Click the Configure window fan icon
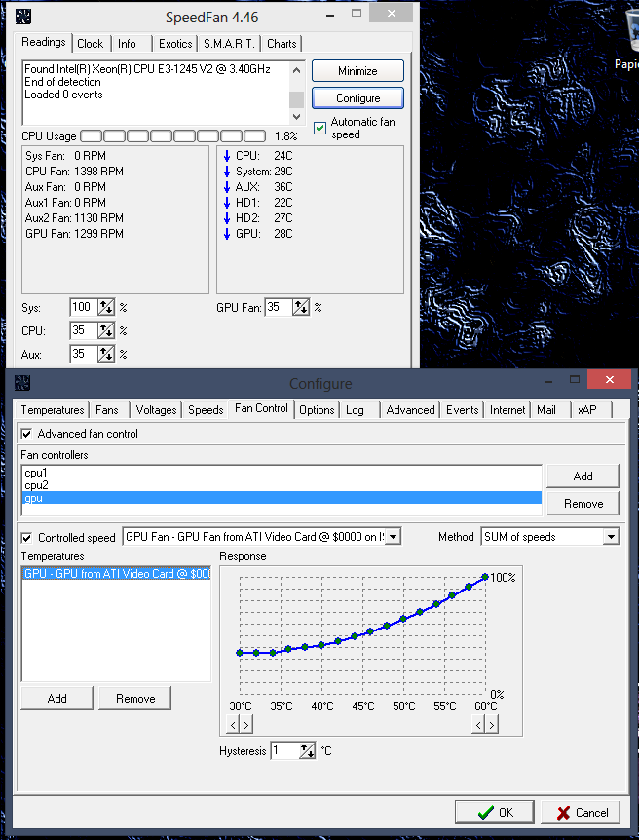The width and height of the screenshot is (639, 840). point(22,383)
